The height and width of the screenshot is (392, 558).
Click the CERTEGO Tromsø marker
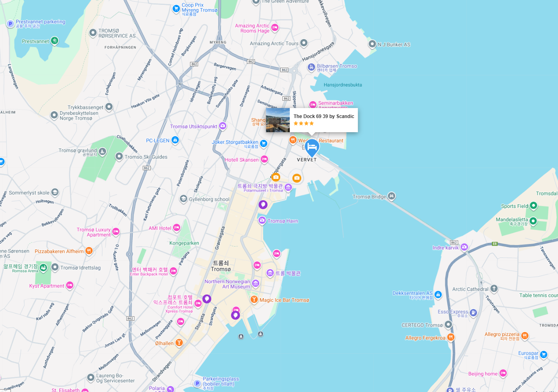(x=448, y=324)
